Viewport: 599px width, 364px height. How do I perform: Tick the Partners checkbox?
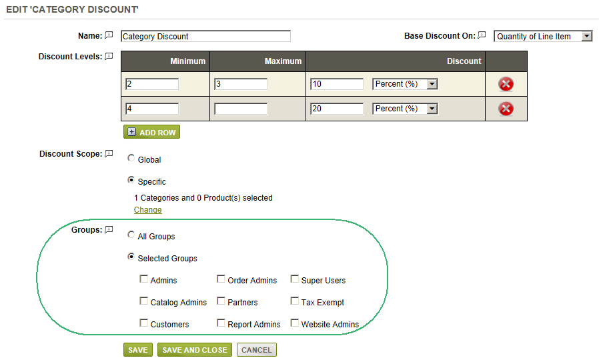221,301
